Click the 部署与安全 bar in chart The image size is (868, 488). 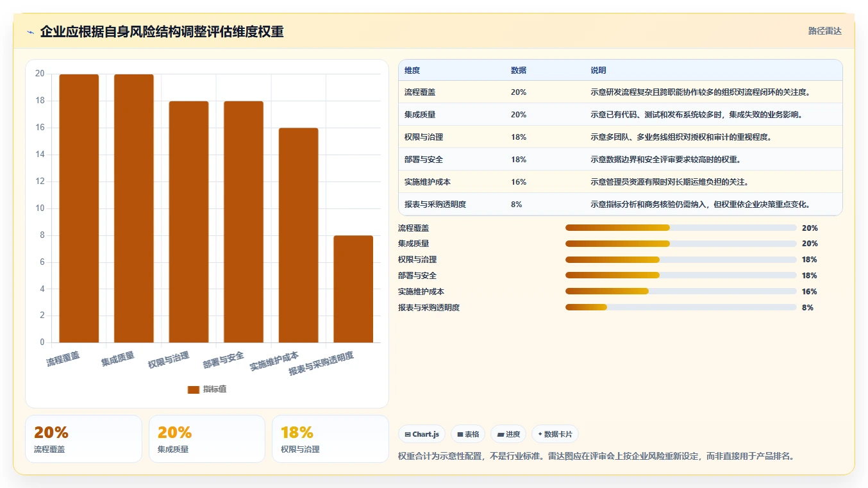[244, 222]
